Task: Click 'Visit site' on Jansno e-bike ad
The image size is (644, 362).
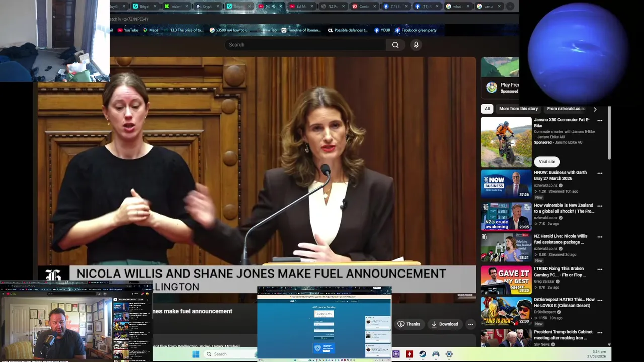Action: point(547,162)
